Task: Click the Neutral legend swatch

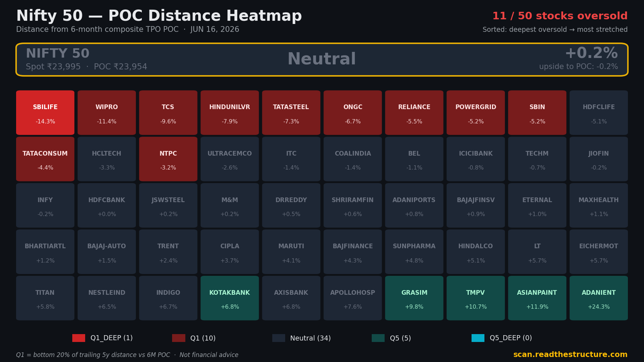Action: pos(279,338)
